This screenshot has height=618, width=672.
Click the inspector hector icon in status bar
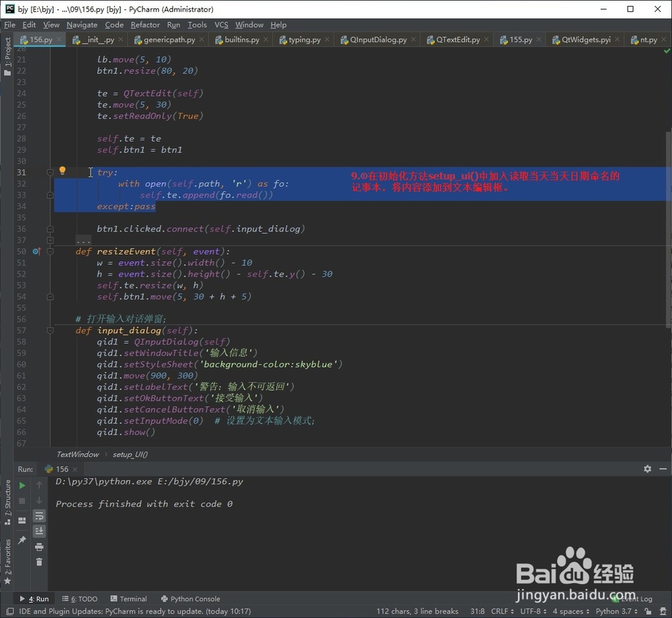664,611
